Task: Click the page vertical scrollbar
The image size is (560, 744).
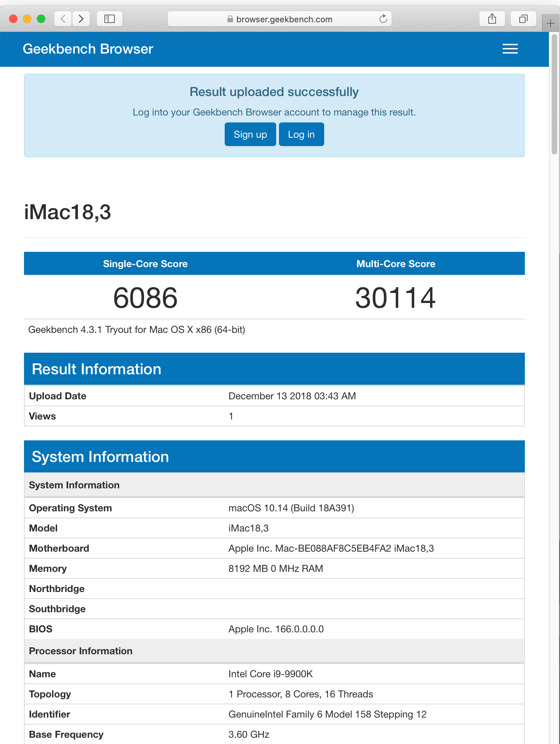Action: (554, 94)
